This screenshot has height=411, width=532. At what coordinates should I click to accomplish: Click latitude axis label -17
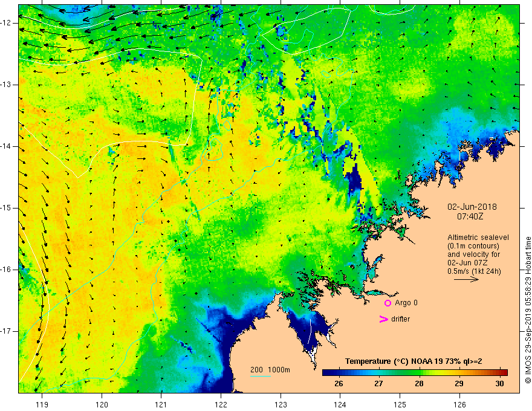click(7, 331)
